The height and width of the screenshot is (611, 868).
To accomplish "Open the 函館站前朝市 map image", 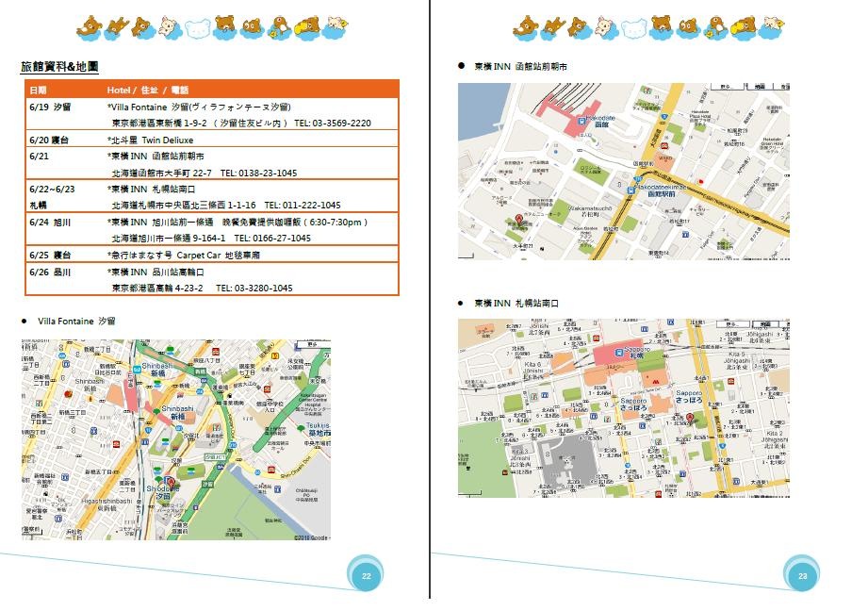I will 623,171.
